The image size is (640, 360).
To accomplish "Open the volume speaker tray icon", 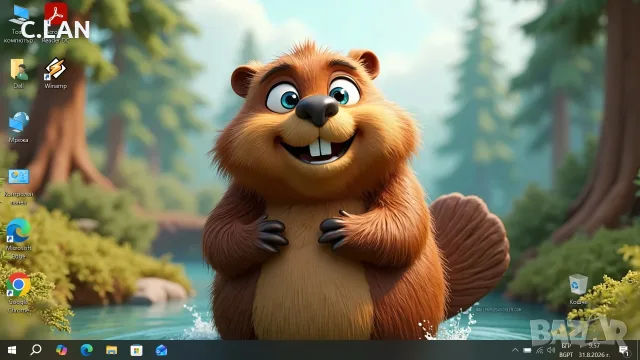I will coord(551,350).
